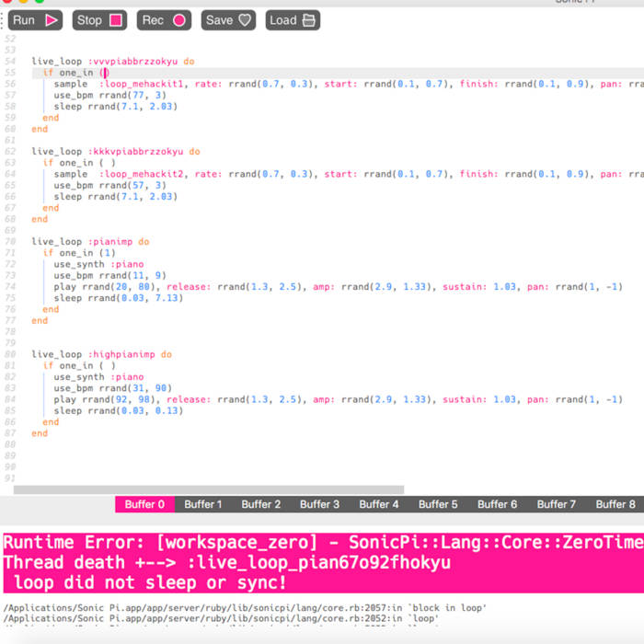Switch to the Buffer 0 tab
The height and width of the screenshot is (644, 644).
pos(144,504)
